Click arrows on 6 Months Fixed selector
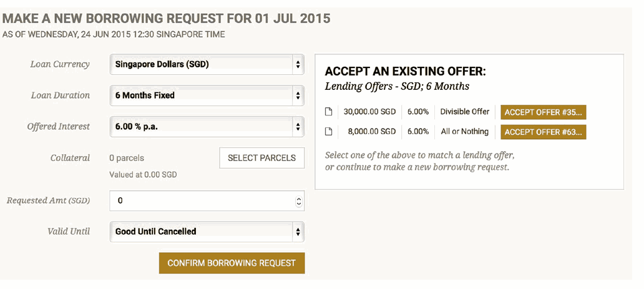644x289 pixels. (298, 96)
